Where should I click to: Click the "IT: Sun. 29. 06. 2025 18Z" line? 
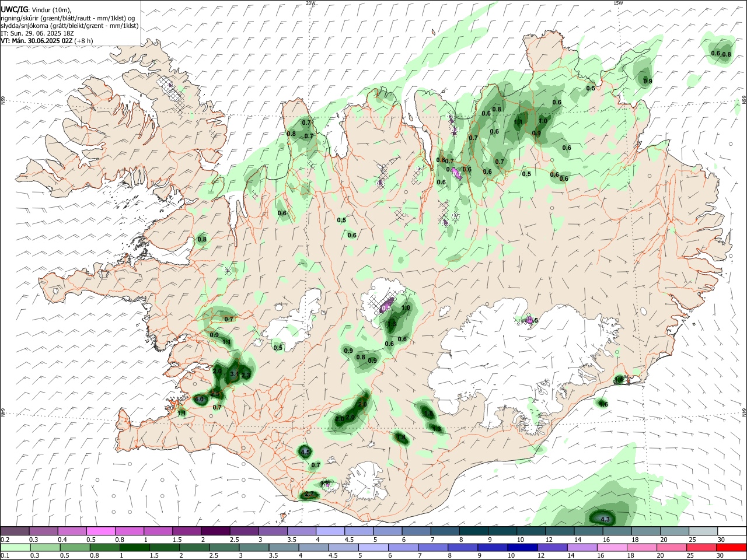click(37, 33)
